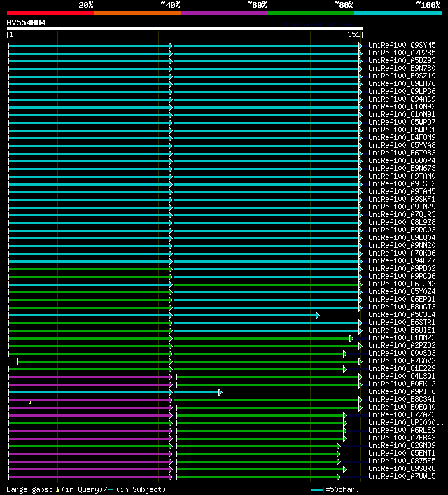
Task: Click UniRef100_Q9LQ04 label
Action: tap(402, 238)
